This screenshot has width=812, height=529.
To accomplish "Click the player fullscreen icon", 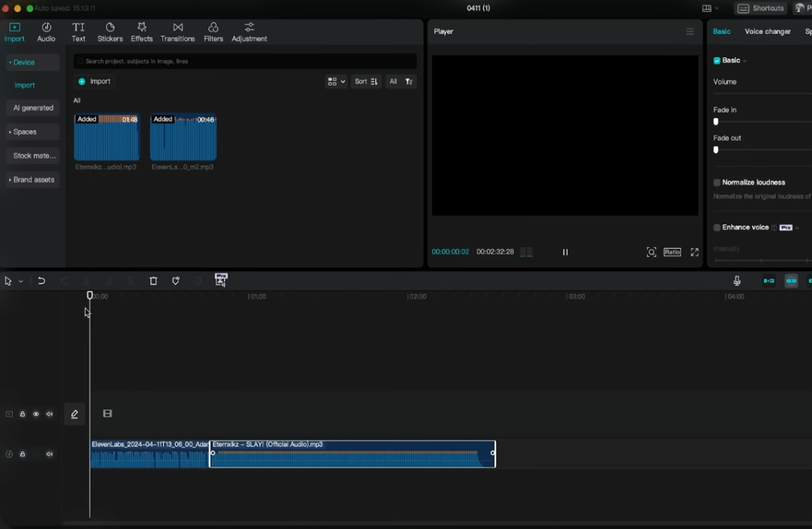I will pos(695,252).
